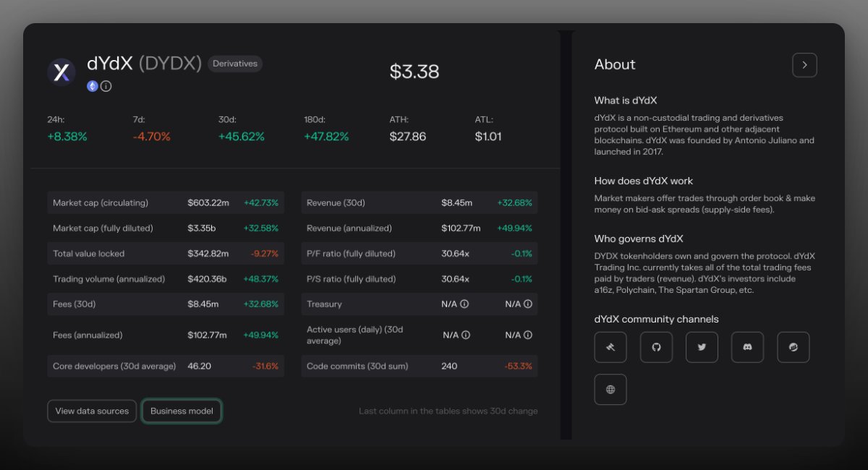The image size is (868, 470).
Task: Click the Fees (annualized) row label
Action: [x=88, y=335]
